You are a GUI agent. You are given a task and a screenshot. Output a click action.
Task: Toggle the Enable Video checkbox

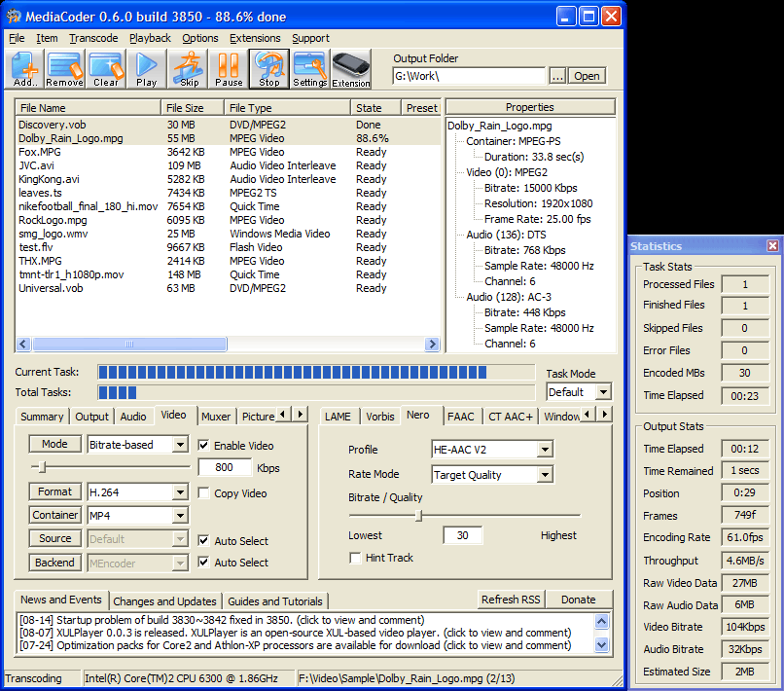[x=203, y=445]
